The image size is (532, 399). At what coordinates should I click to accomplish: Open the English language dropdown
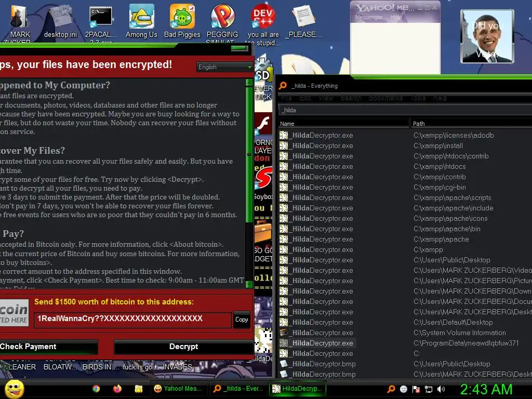pyautogui.click(x=224, y=67)
